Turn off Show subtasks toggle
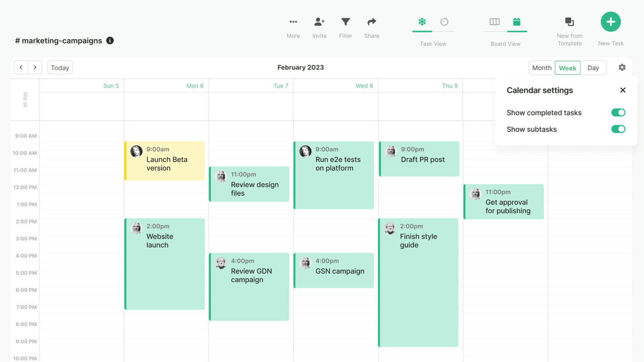644x362 pixels. point(618,129)
